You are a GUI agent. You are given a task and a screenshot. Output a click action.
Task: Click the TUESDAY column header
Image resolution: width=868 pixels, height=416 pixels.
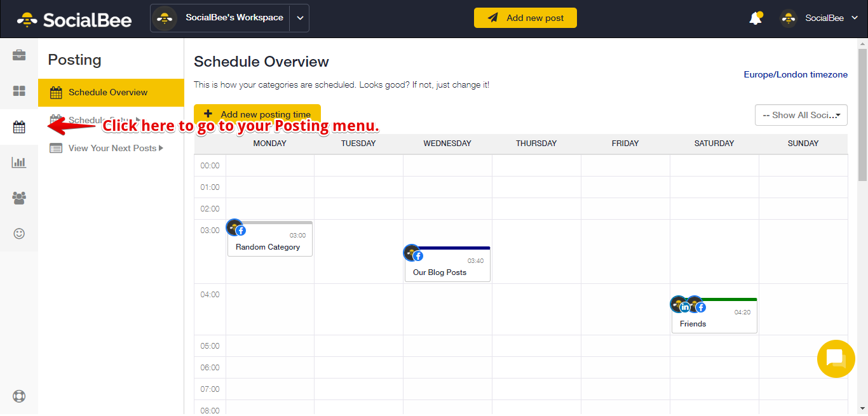[x=358, y=144]
